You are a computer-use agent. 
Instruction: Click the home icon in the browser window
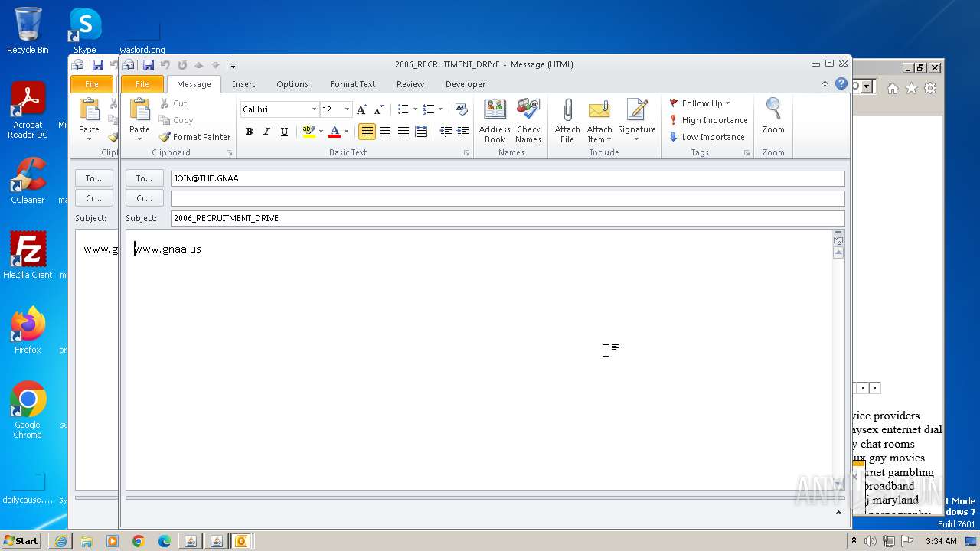[893, 89]
